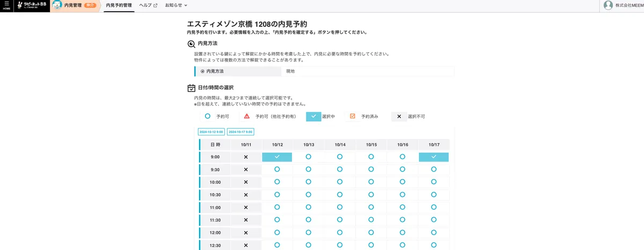Open the HOME hamburger menu
This screenshot has width=644, height=250.
click(x=6, y=5)
